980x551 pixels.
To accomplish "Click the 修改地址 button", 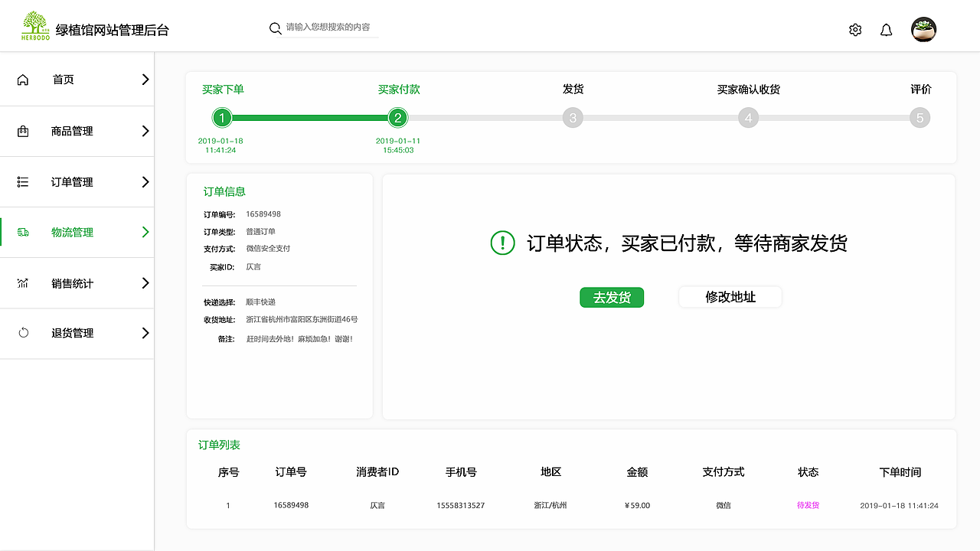I will click(730, 297).
